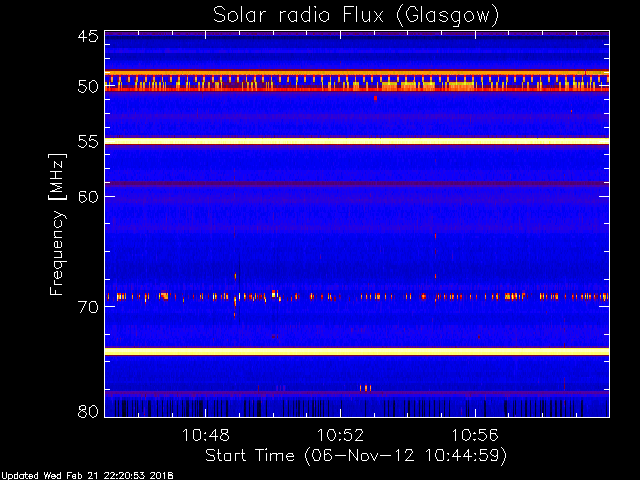The image size is (640, 480).
Task: Click the 'Updated Wed Feb 21 22:20:53 2018' footer text
Action: 87,476
